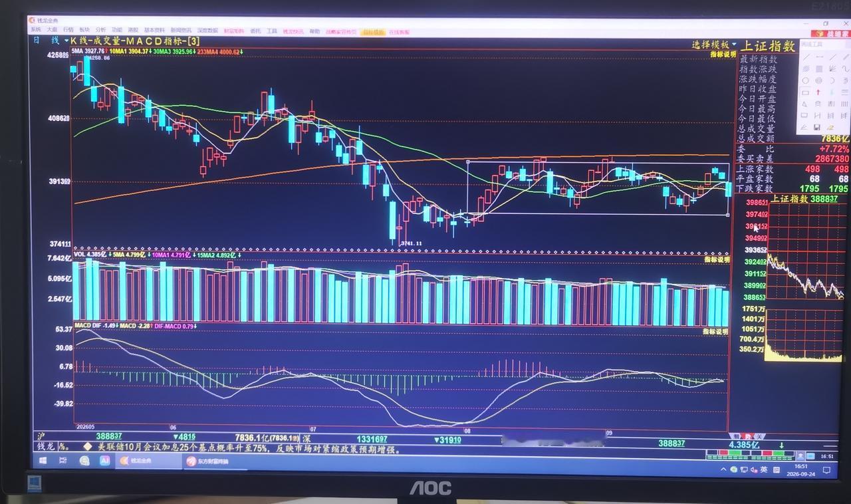Open the 行情 menu
This screenshot has height=504, width=851.
pyautogui.click(x=68, y=31)
